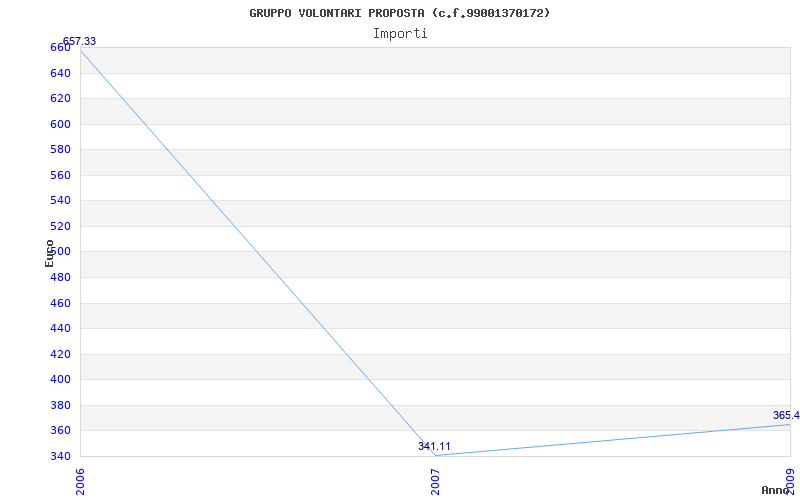This screenshot has width=800, height=500.
Task: Click the 400 y-axis tick label
Action: point(60,380)
